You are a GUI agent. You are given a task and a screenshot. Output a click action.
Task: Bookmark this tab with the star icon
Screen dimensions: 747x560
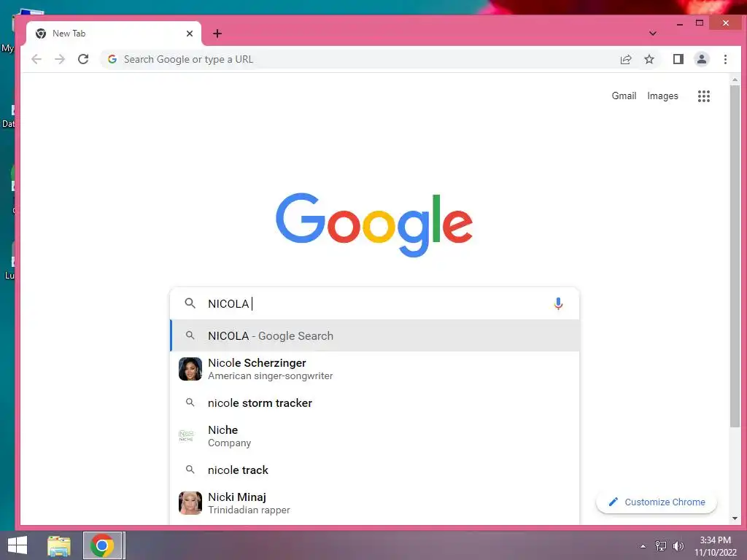tap(649, 59)
